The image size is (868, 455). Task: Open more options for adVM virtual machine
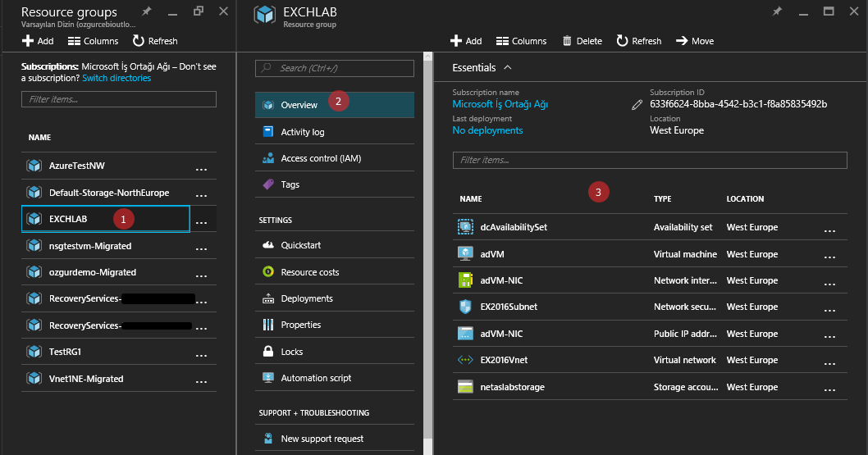(x=829, y=257)
